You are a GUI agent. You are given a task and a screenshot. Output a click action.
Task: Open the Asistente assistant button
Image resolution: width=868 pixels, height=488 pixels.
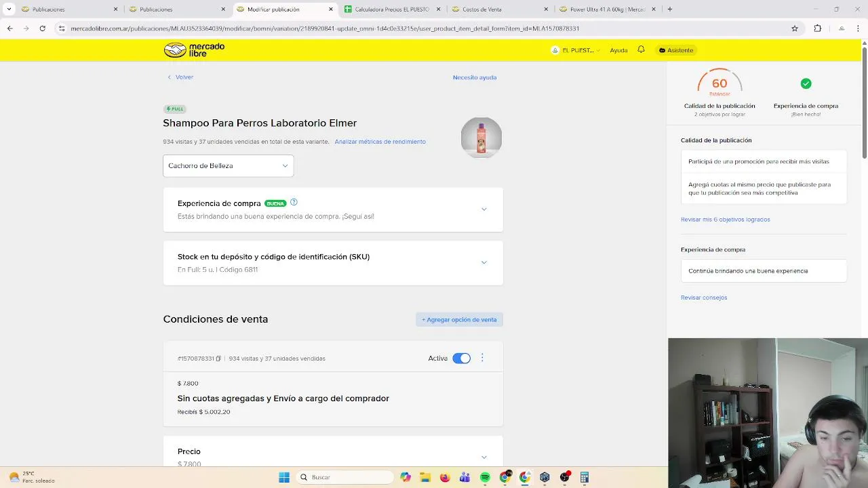point(676,50)
